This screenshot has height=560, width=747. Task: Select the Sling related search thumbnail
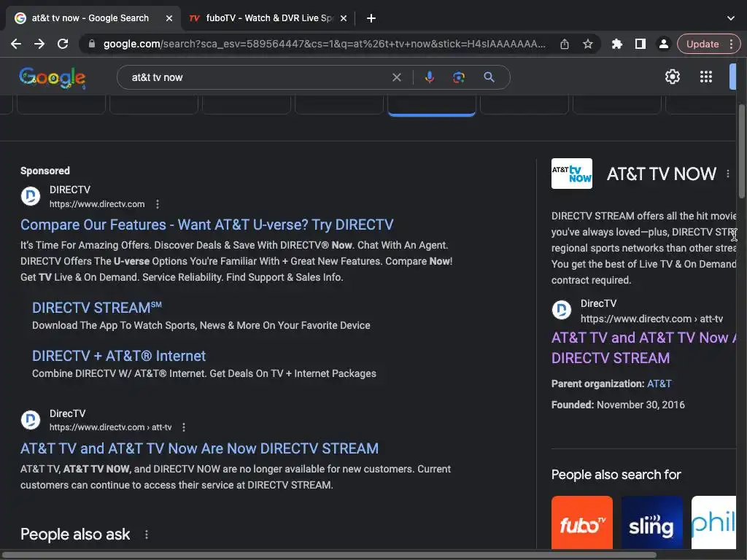click(651, 522)
